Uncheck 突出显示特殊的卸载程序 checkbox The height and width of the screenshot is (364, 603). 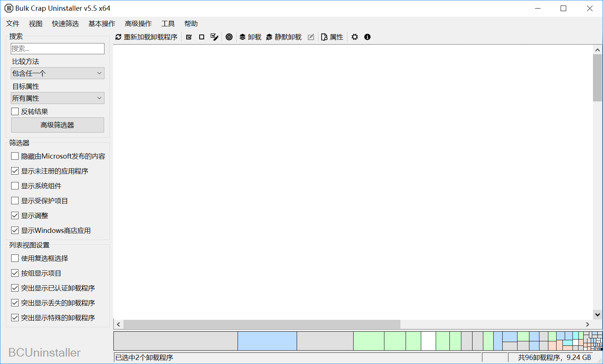(15, 318)
